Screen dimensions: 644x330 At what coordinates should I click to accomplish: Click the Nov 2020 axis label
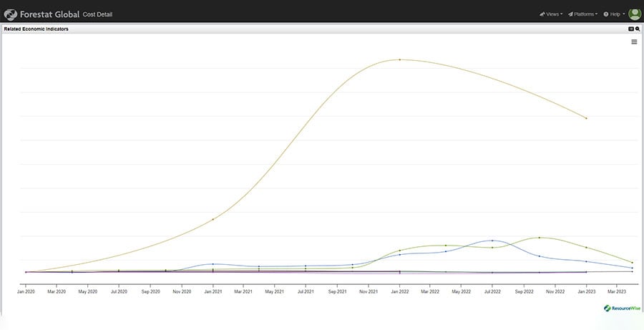182,291
